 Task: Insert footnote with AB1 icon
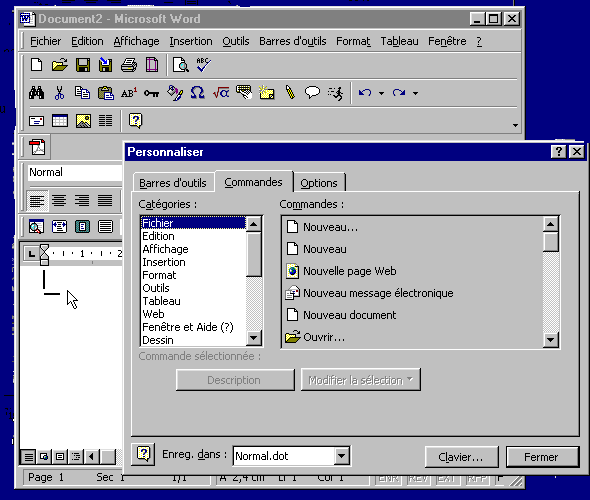coord(129,93)
